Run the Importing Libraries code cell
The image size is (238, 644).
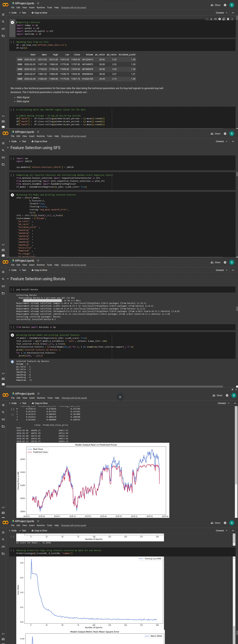[x=12, y=22]
